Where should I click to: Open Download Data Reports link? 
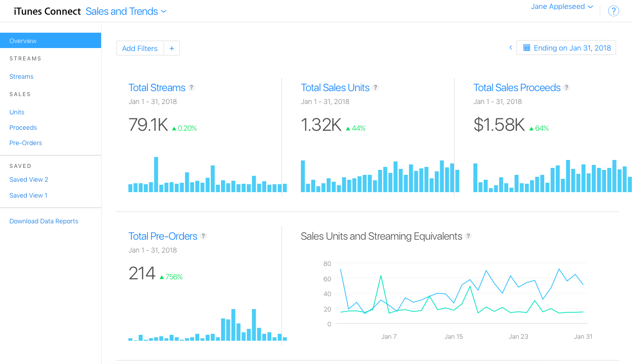[x=44, y=221]
